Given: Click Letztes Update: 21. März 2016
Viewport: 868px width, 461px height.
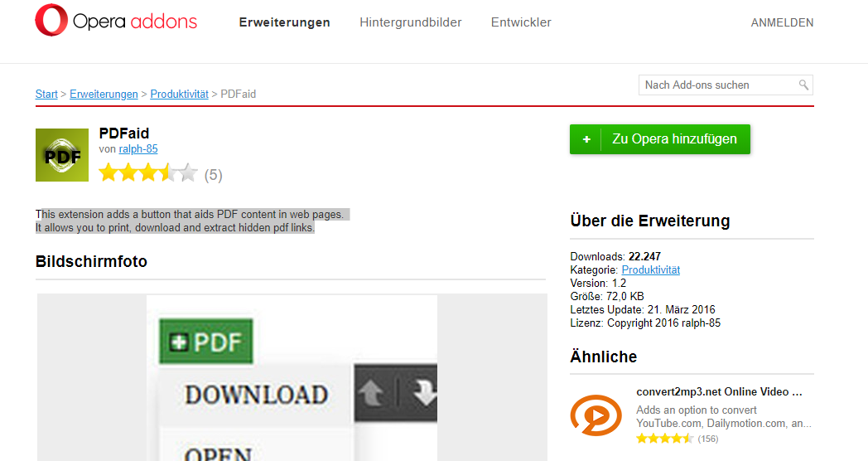Looking at the screenshot, I should pos(643,310).
